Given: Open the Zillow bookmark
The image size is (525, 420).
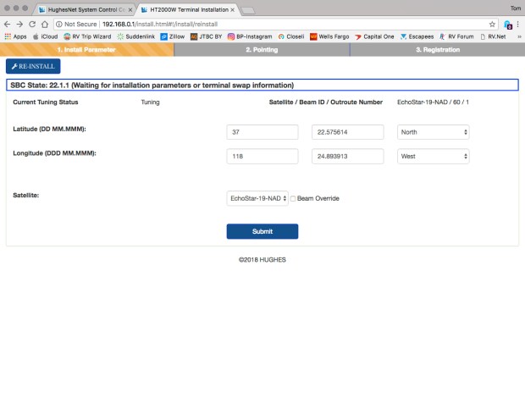Looking at the screenshot, I should pos(172,37).
